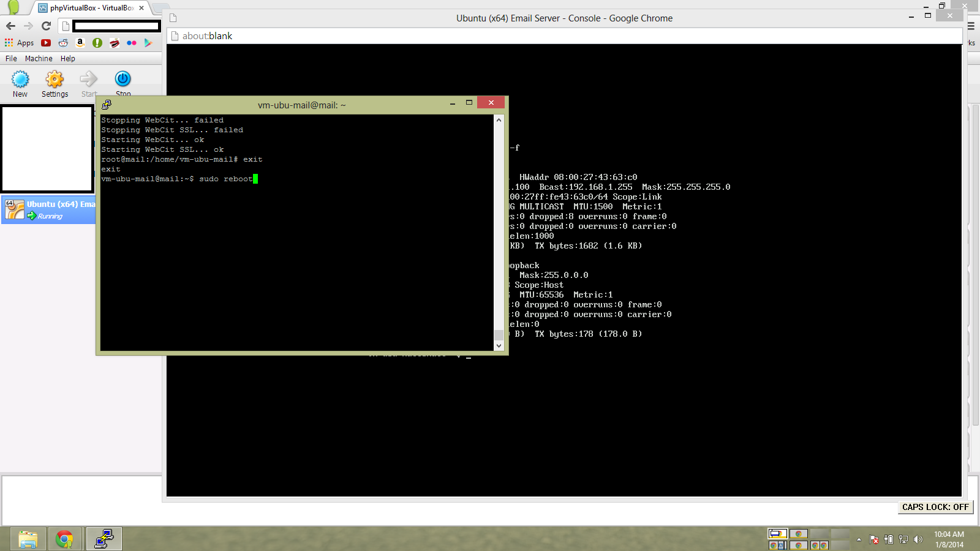Image resolution: width=980 pixels, height=551 pixels.
Task: Open network tray icon
Action: (x=903, y=539)
